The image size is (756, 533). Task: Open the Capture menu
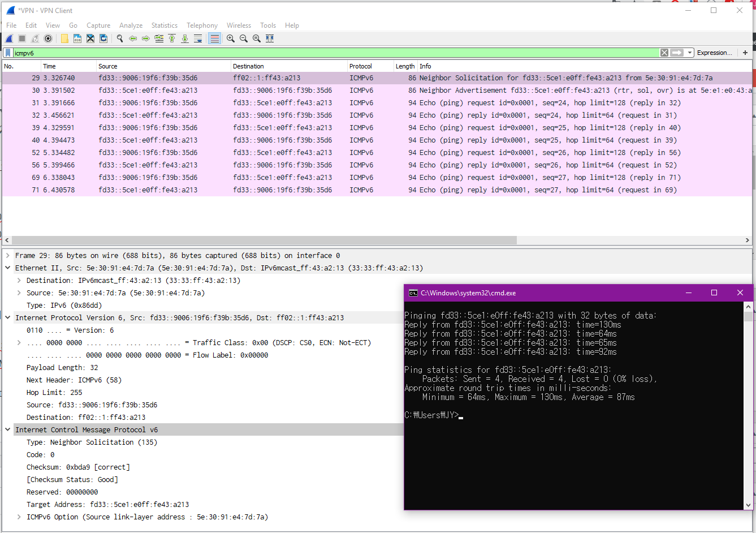pos(98,25)
